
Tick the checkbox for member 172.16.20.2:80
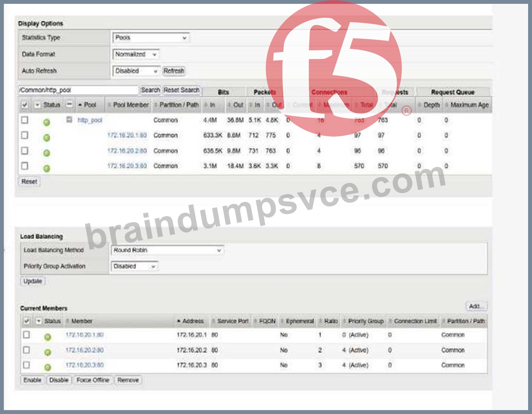(26, 350)
